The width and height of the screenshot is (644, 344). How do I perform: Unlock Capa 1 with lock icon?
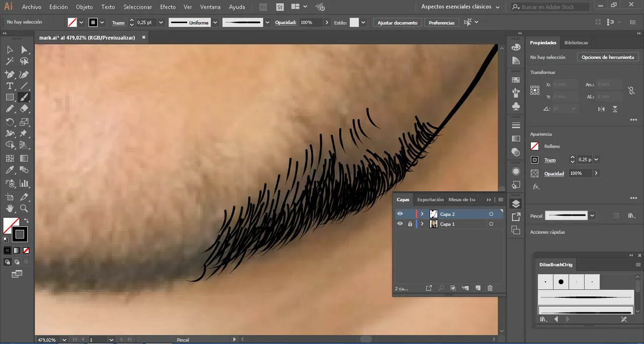click(410, 224)
